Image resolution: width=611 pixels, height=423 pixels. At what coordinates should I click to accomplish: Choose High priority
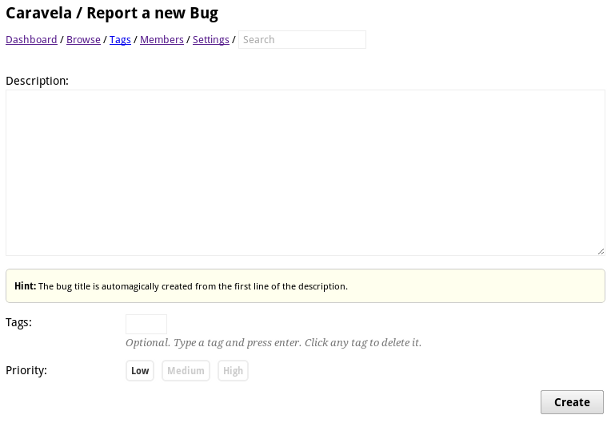[233, 371]
